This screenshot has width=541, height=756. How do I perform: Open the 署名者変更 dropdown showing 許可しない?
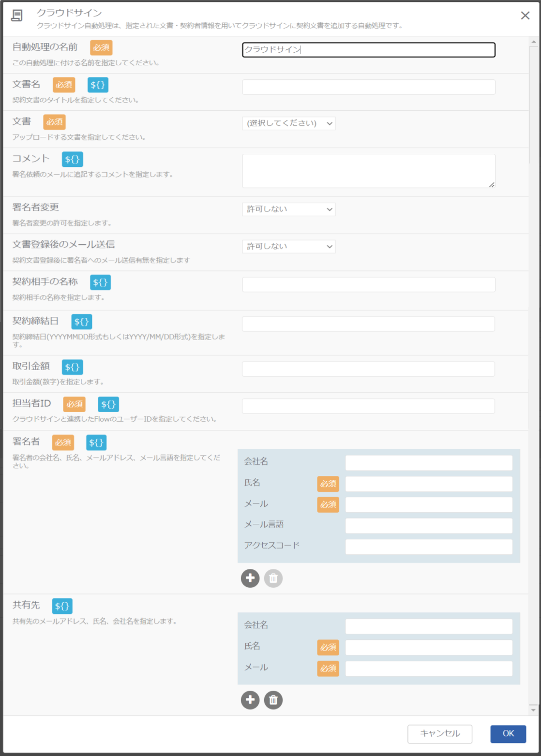tap(288, 209)
